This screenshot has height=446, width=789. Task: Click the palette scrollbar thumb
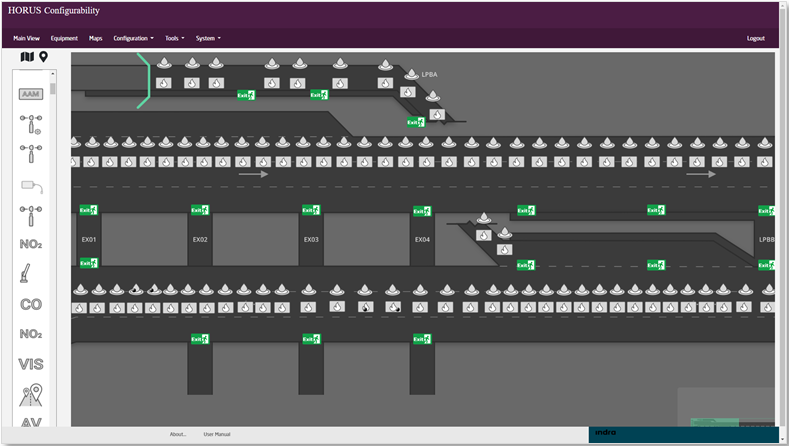tap(53, 89)
